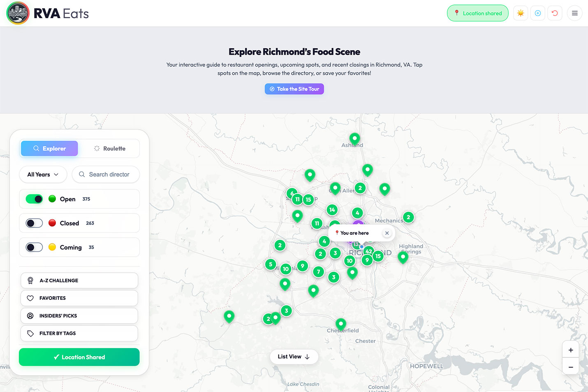Click the yellow Coming status dot
Viewport: 588px width, 392px height.
[x=52, y=247]
